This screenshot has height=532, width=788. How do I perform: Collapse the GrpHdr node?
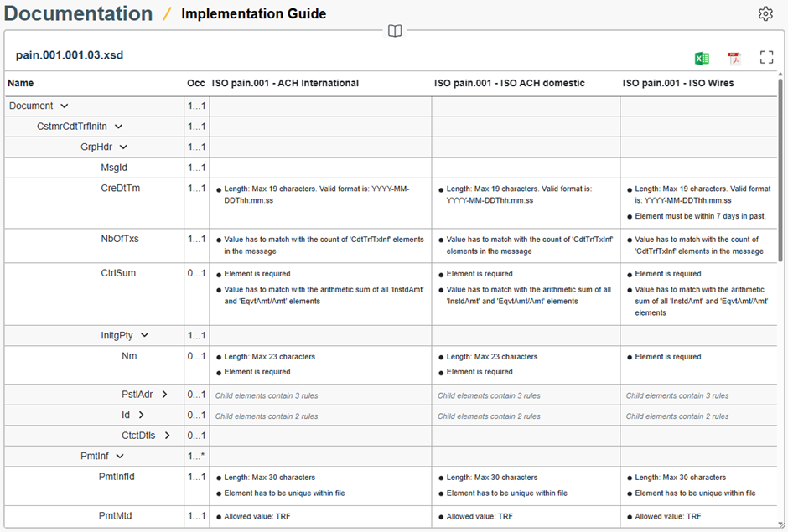[x=123, y=147]
